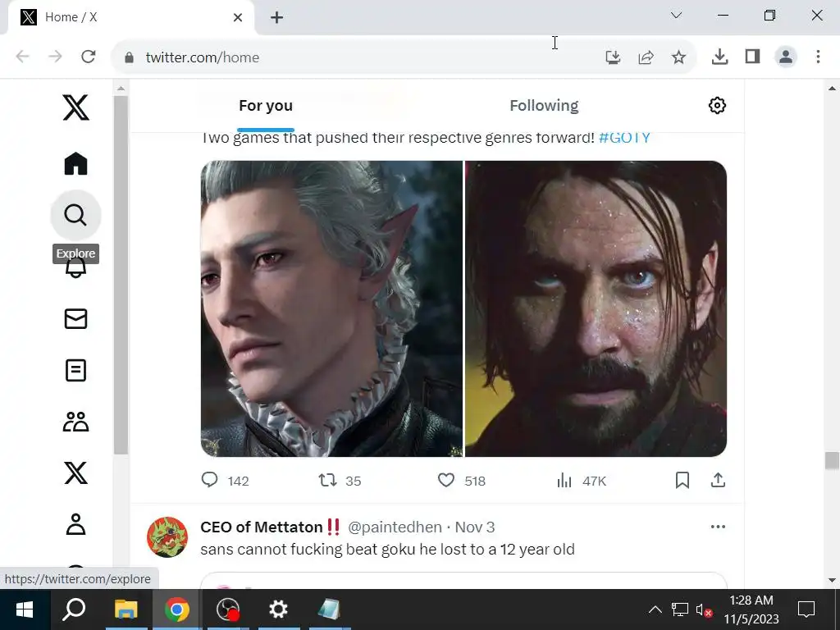Viewport: 840px width, 630px height.
Task: View site info lock icon
Action: (x=129, y=57)
